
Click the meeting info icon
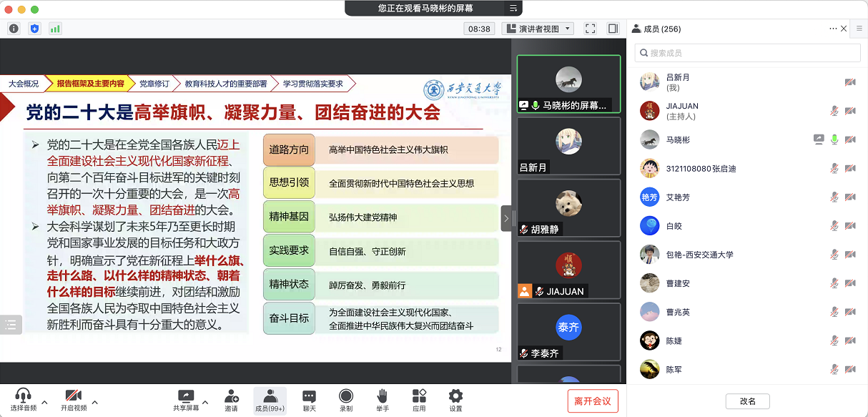tap(14, 29)
